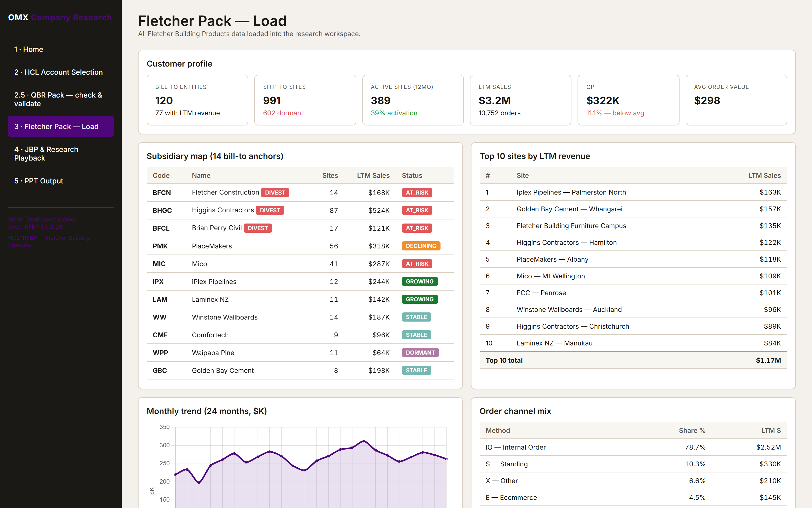Viewport: 812px width, 508px height.
Task: Click FCC — Penrose site
Action: (541, 293)
